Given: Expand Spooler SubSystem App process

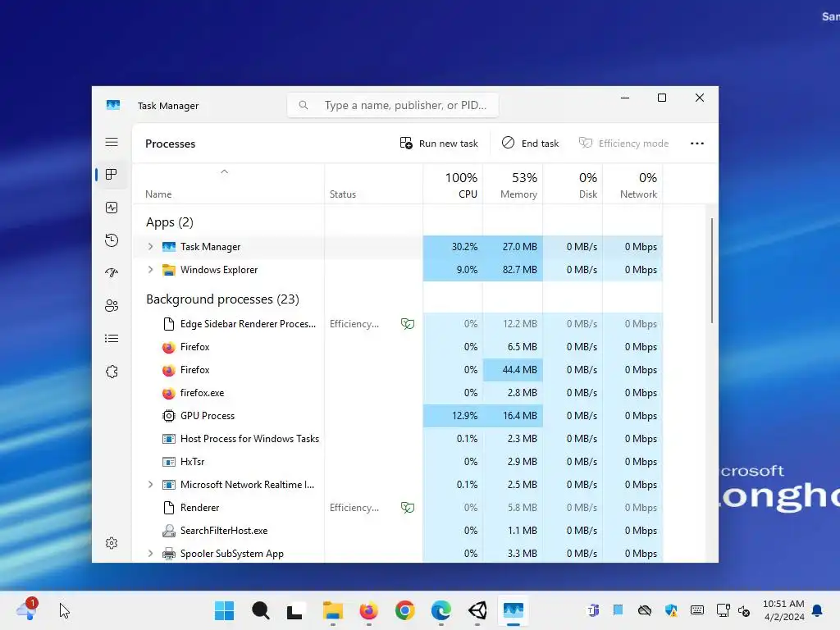Looking at the screenshot, I should point(151,554).
